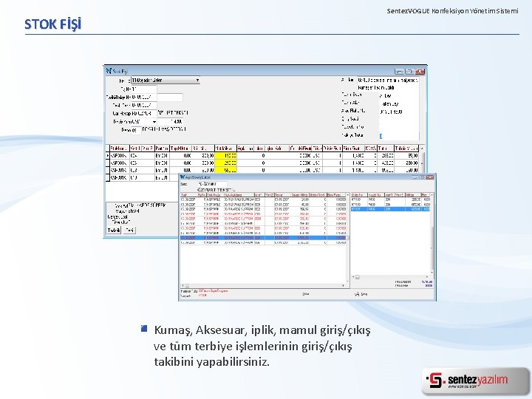Close the order list popup window
The height and width of the screenshot is (399, 532).
click(x=430, y=177)
